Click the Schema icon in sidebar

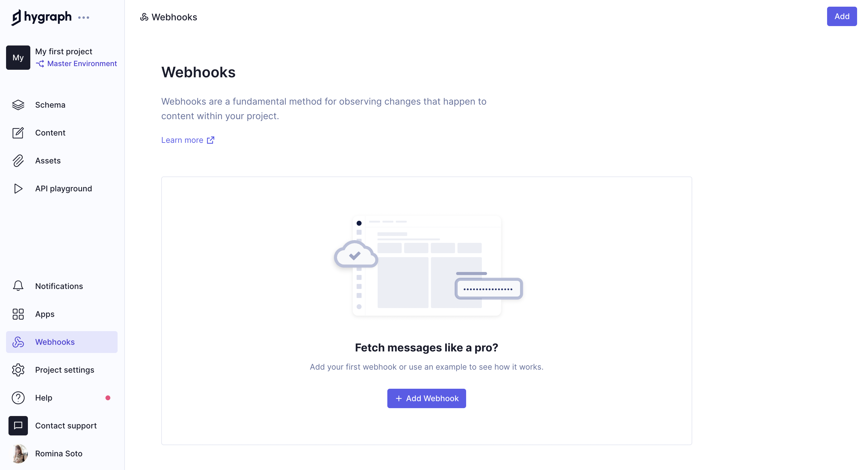pos(18,105)
